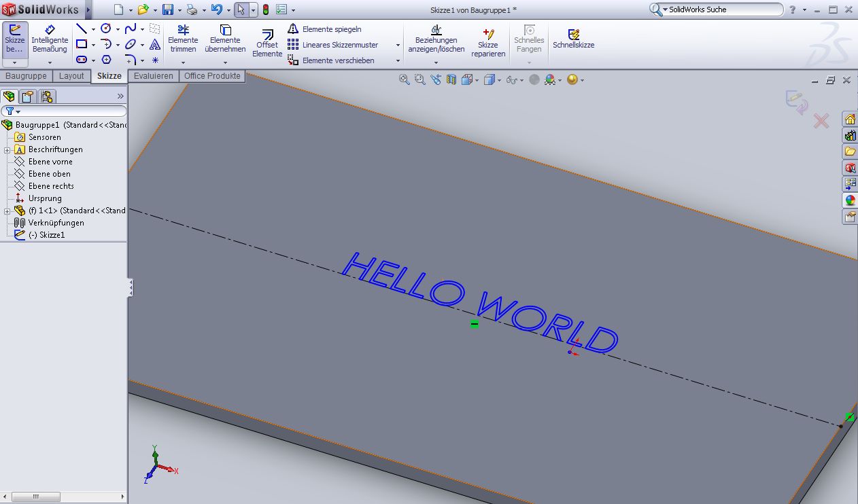Click the Rebuild traffic light icon
Image resolution: width=858 pixels, height=504 pixels.
266,10
